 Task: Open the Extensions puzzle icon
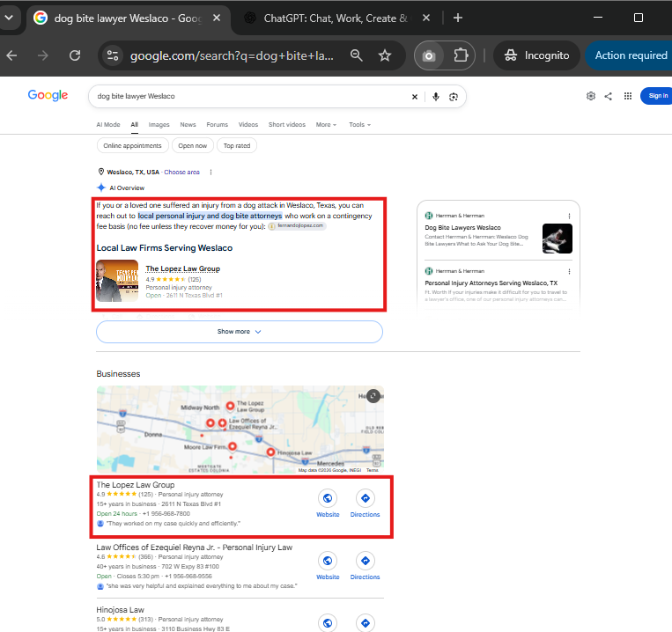pos(461,55)
